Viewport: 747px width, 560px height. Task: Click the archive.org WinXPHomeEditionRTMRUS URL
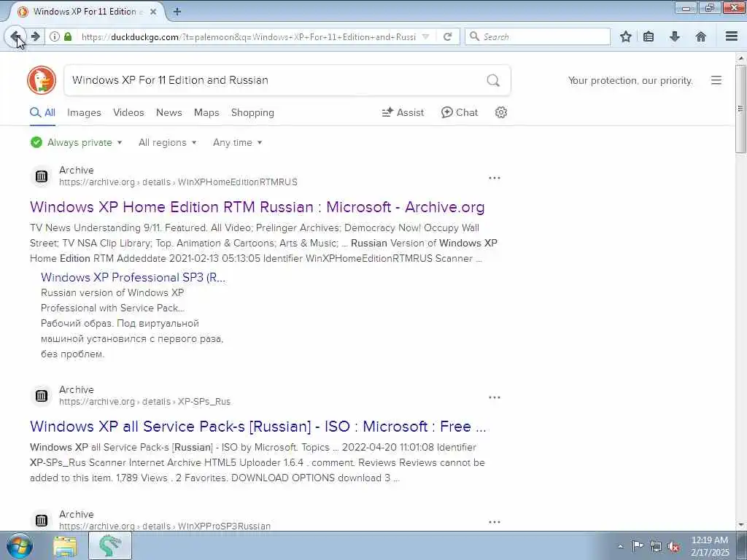click(x=178, y=182)
